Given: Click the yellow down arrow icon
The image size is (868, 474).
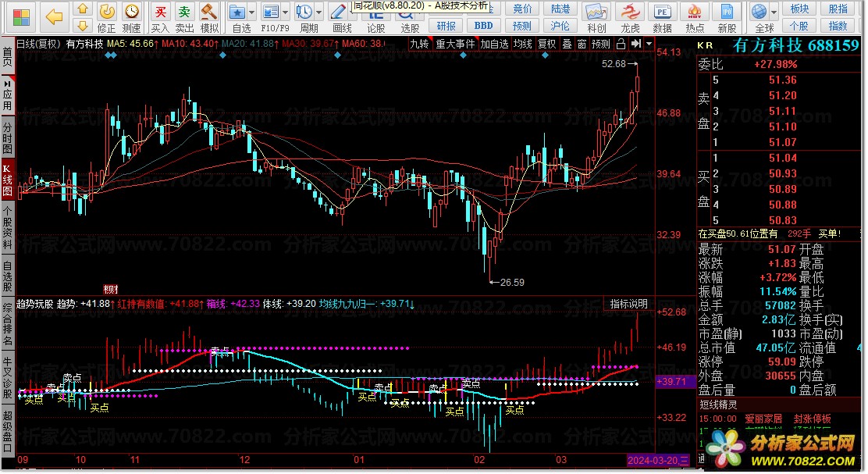Looking at the screenshot, I should (83, 26).
